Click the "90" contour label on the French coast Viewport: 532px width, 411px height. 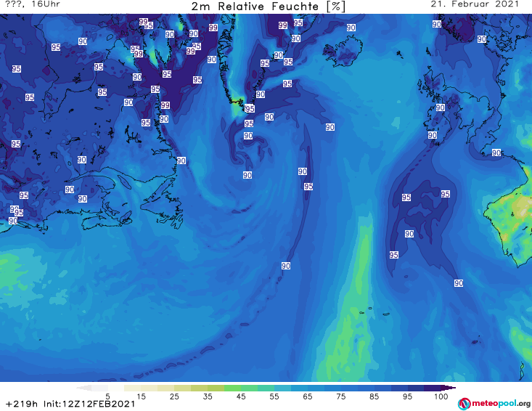pyautogui.click(x=496, y=152)
